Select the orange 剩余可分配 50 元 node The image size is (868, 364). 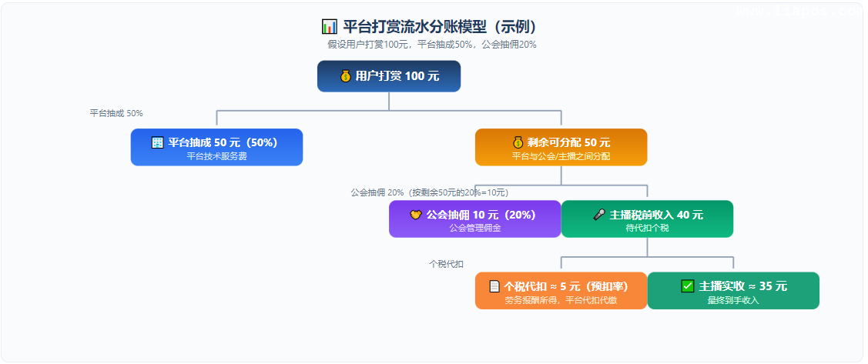(x=561, y=147)
